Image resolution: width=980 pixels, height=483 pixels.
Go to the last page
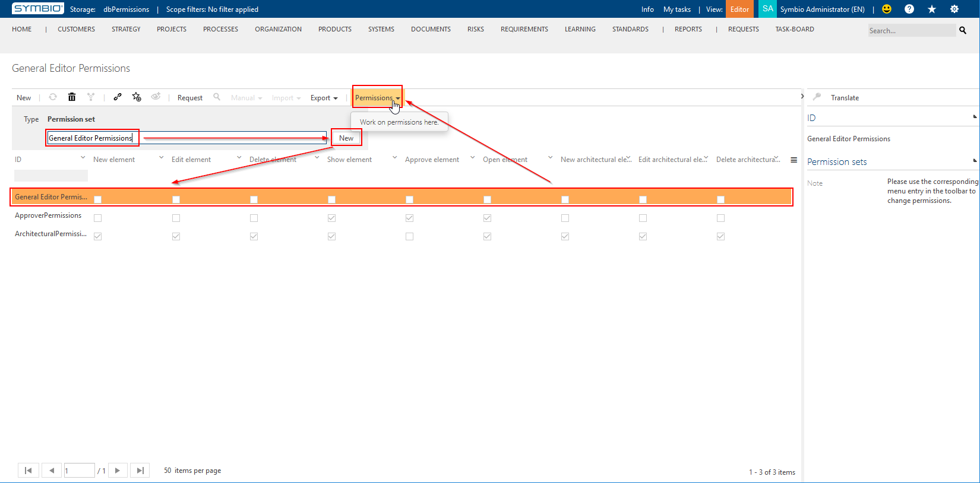(x=140, y=471)
